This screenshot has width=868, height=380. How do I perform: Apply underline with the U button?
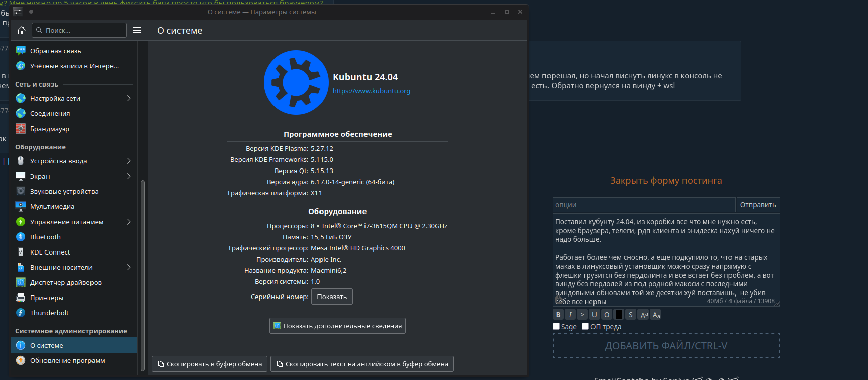[x=595, y=315]
